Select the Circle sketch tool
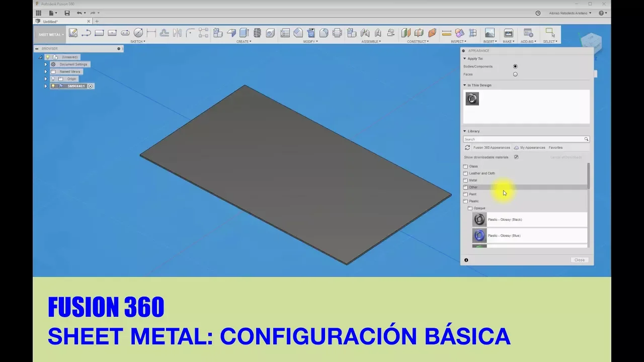Viewport: 644px width, 362px height. 138,33
